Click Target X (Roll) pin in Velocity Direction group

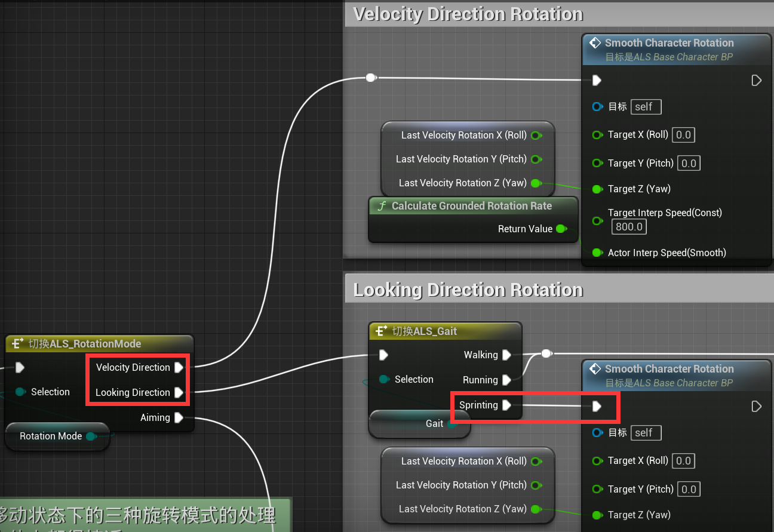[x=597, y=135]
